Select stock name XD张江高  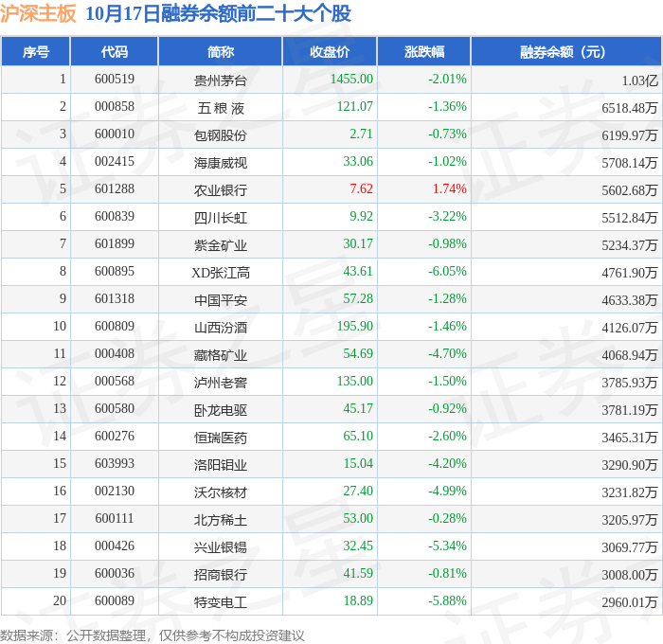pos(221,273)
